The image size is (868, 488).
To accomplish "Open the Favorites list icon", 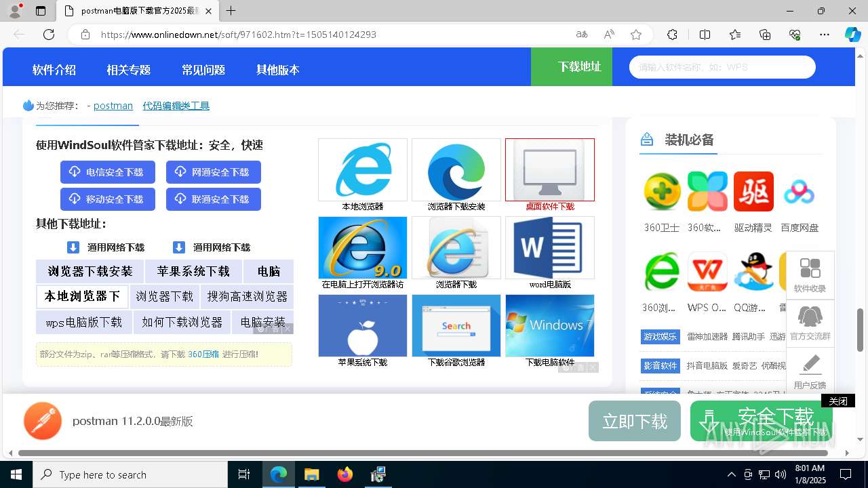I will [x=735, y=35].
